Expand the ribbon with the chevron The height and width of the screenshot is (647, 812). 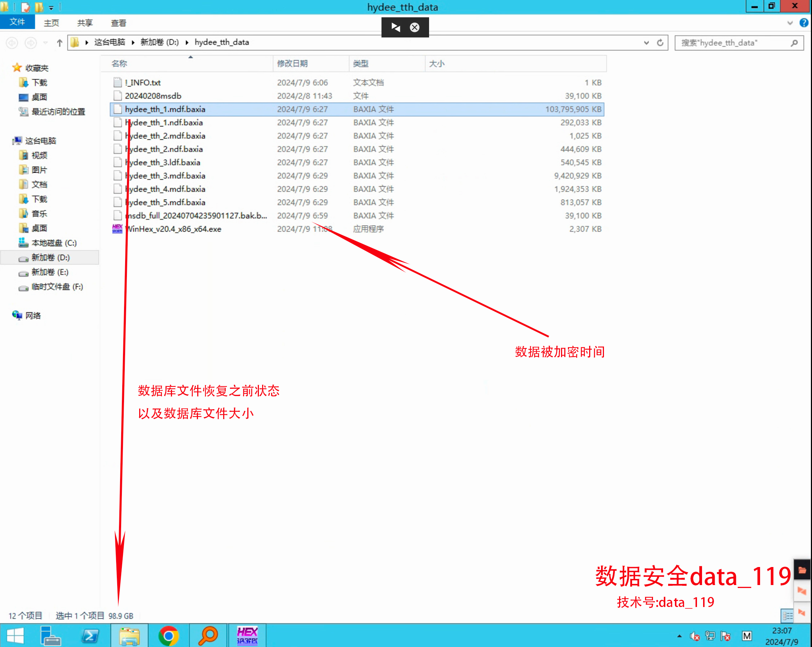[790, 23]
